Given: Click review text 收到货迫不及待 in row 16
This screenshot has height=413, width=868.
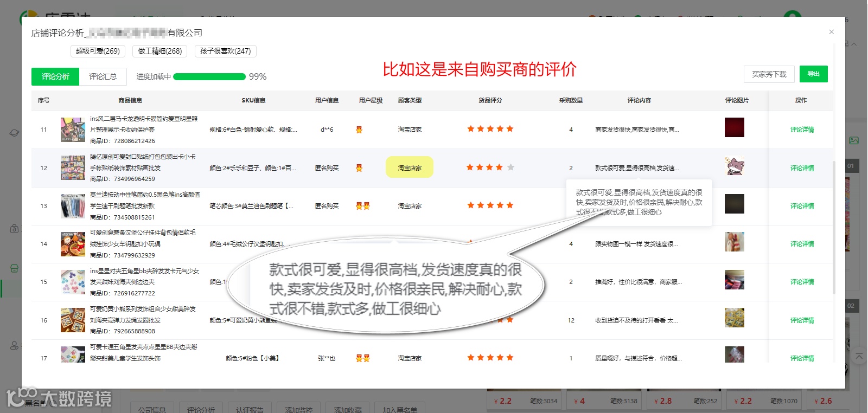Looking at the screenshot, I should [636, 320].
